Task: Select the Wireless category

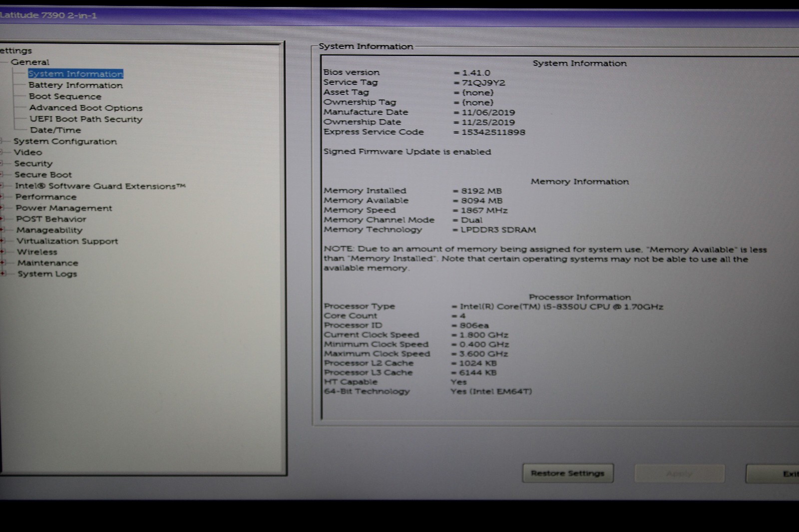Action: tap(37, 252)
